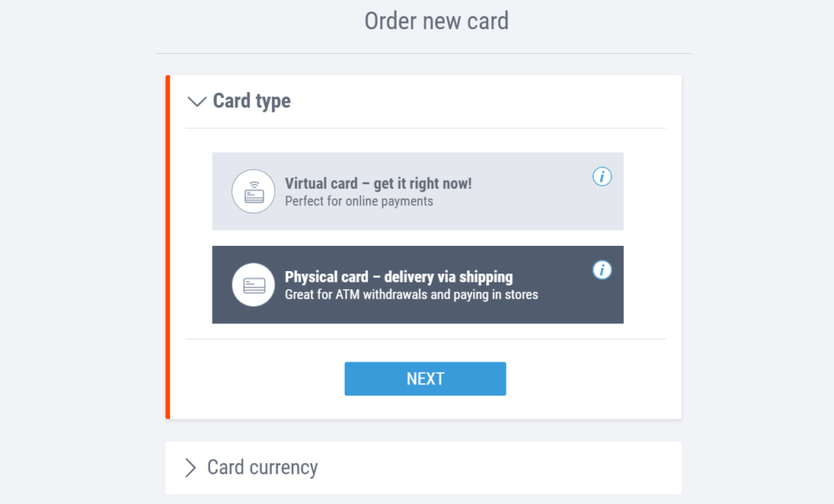The image size is (834, 504).
Task: Click the chevron next to Card type
Action: (196, 101)
